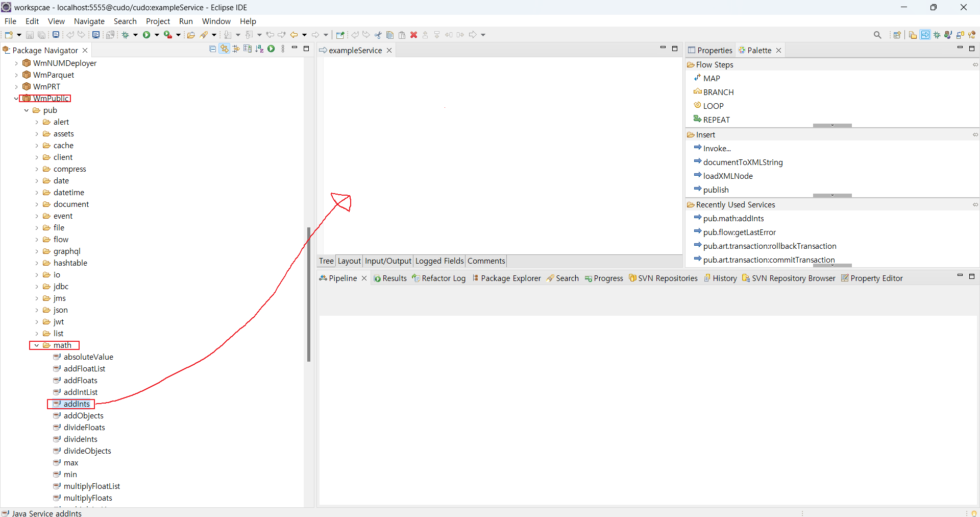Switch to Debug perspective bug icon

937,35
